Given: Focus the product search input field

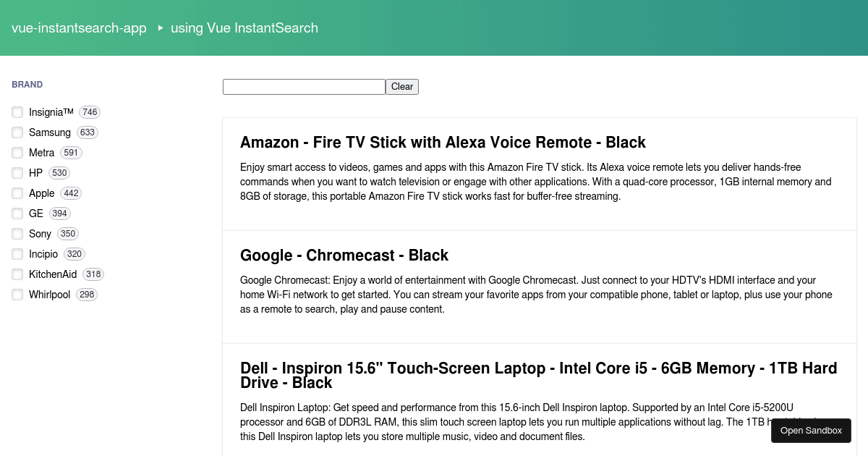Looking at the screenshot, I should [304, 87].
